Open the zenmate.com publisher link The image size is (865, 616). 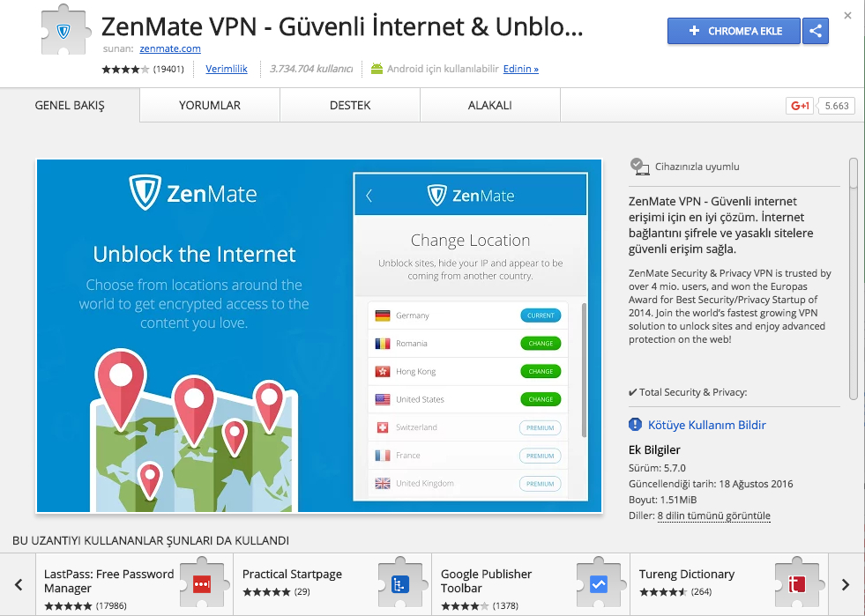click(x=170, y=48)
